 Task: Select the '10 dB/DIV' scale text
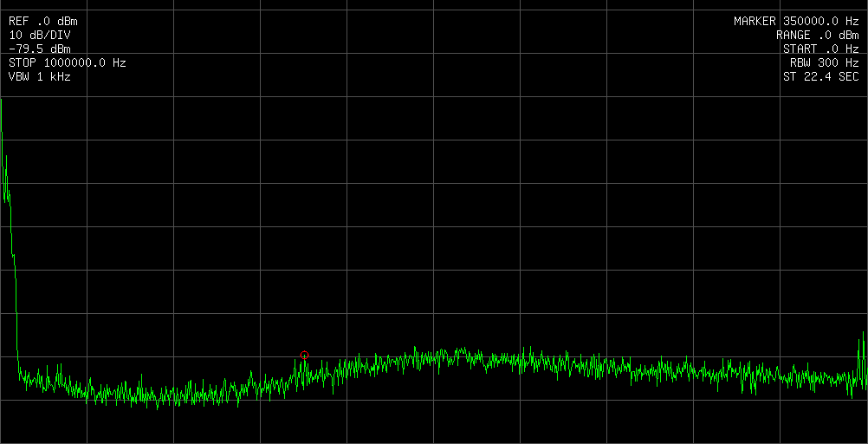(x=40, y=36)
